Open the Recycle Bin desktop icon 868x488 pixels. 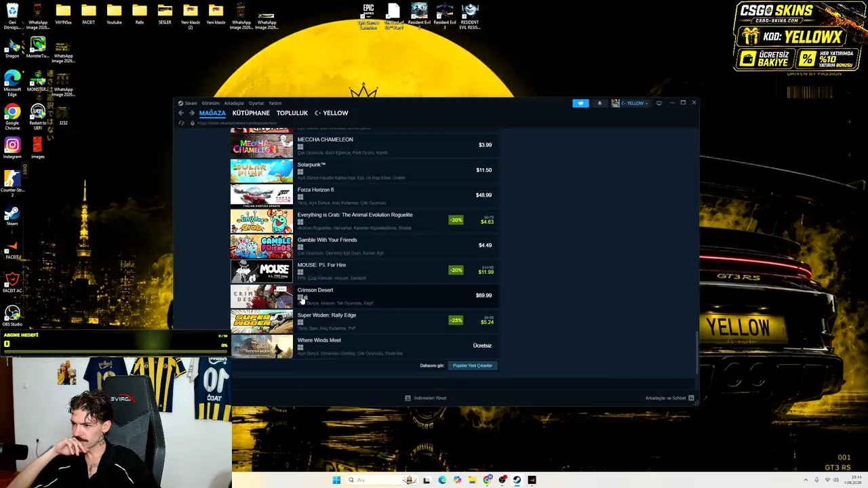coord(12,16)
